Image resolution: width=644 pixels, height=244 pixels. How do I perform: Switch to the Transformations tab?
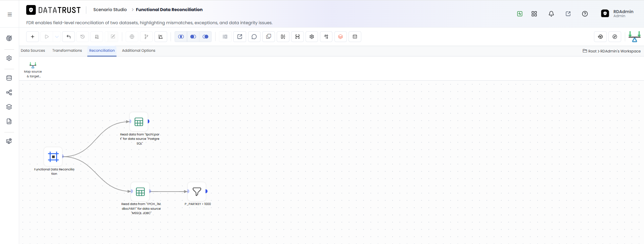(67, 50)
